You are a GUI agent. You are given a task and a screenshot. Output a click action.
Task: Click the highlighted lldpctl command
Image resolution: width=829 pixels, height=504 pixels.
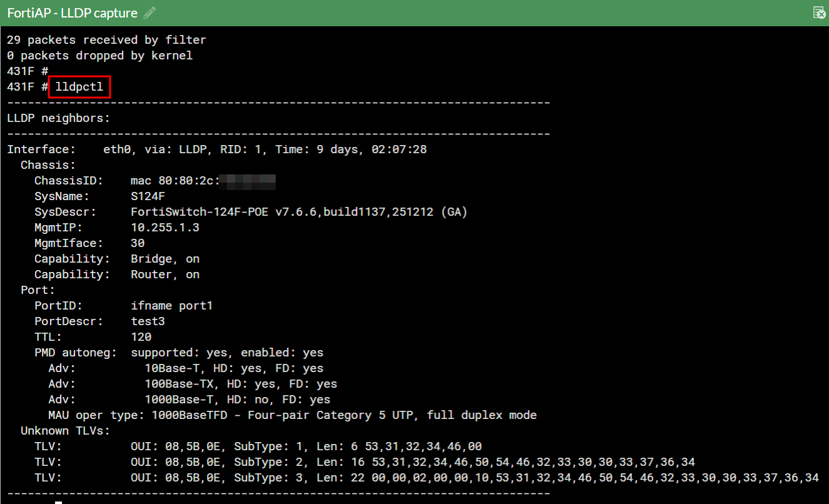pyautogui.click(x=79, y=87)
